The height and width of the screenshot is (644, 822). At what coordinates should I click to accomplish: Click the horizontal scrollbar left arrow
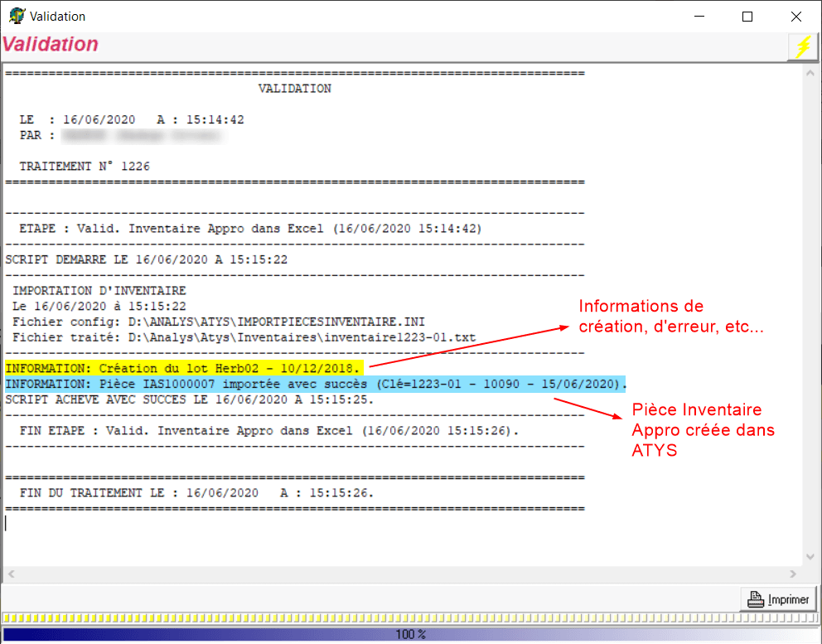coord(12,574)
